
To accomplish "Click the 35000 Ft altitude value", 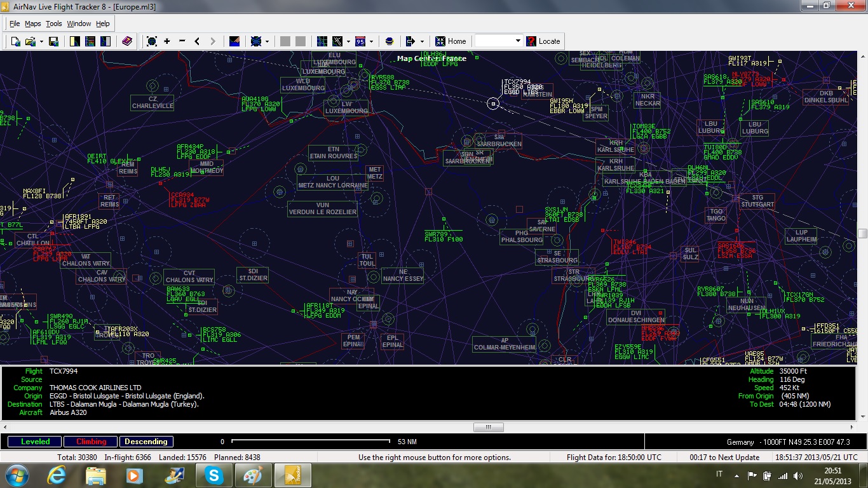I will pyautogui.click(x=793, y=371).
